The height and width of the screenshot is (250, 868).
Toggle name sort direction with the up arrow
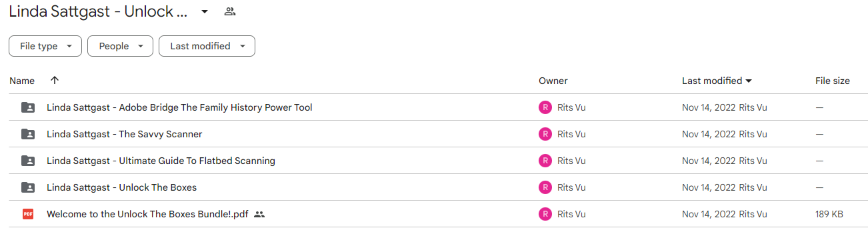click(55, 80)
